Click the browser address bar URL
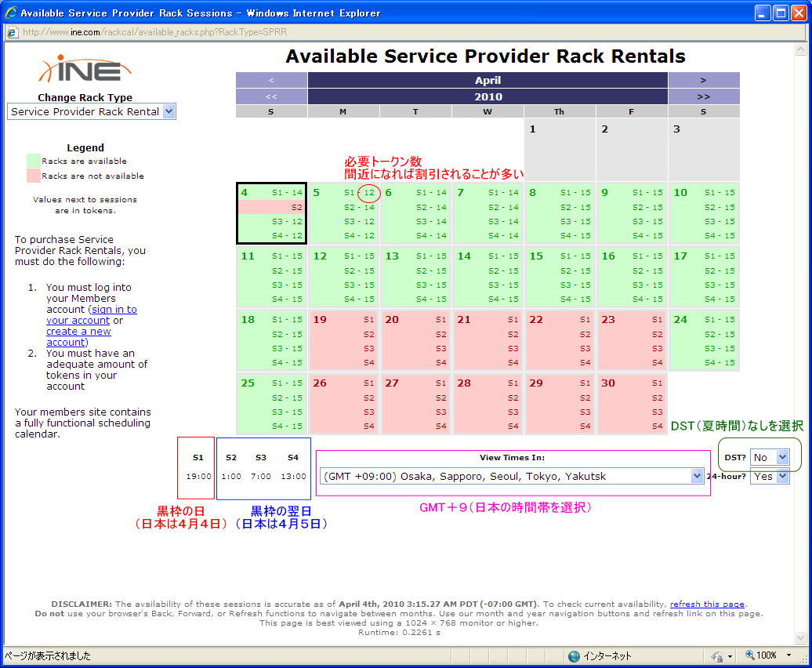 tap(154, 32)
